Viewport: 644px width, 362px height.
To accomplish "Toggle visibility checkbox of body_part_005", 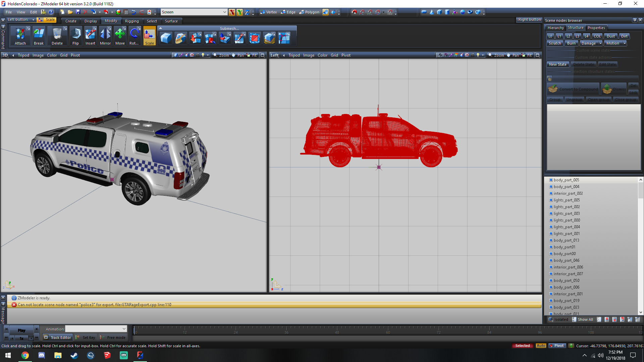I will tap(551, 180).
